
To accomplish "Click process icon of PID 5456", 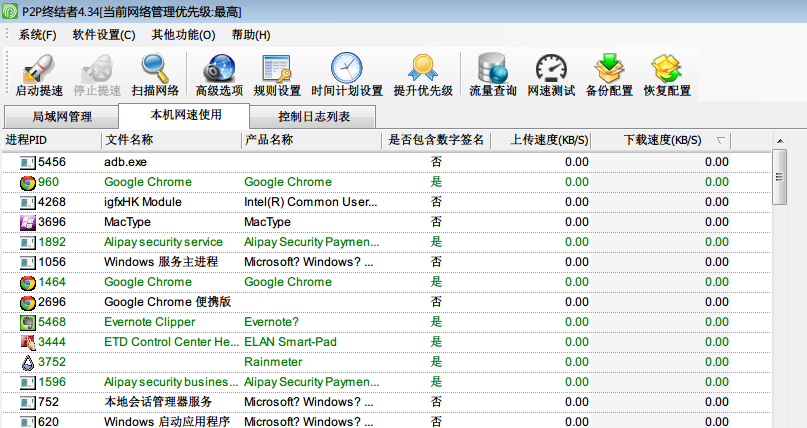I will coord(28,163).
